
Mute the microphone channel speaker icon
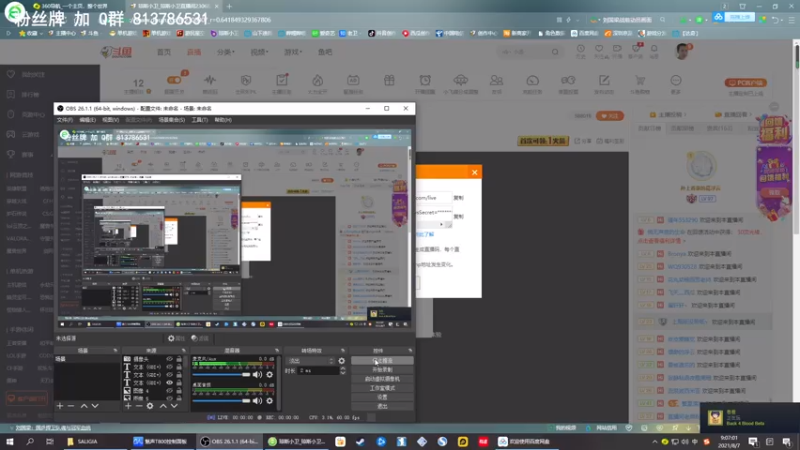coord(257,375)
